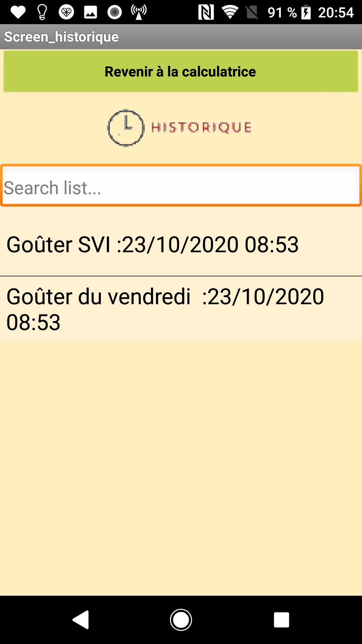Tap the NFC status icon

click(206, 12)
